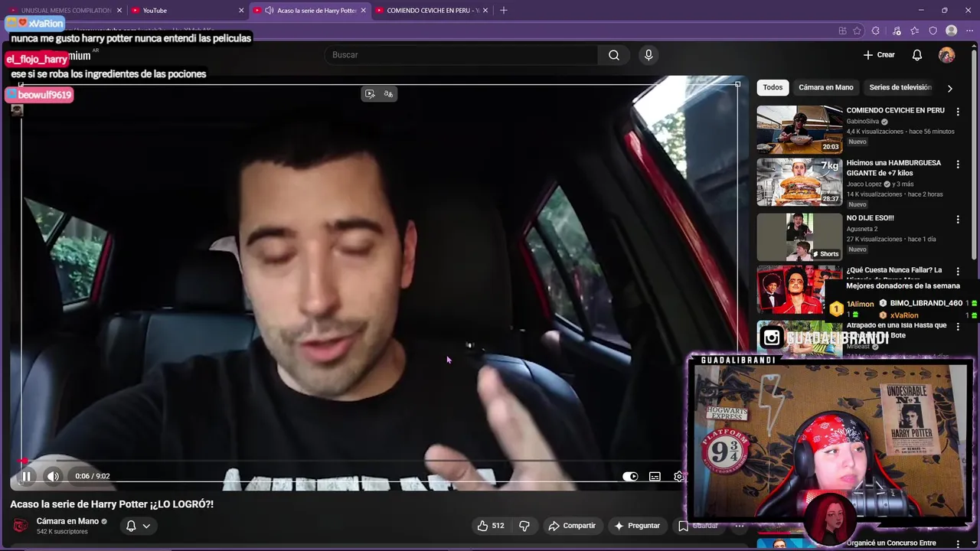Select the Series de televisión chip
Viewport: 980px width, 551px height.
coord(900,87)
